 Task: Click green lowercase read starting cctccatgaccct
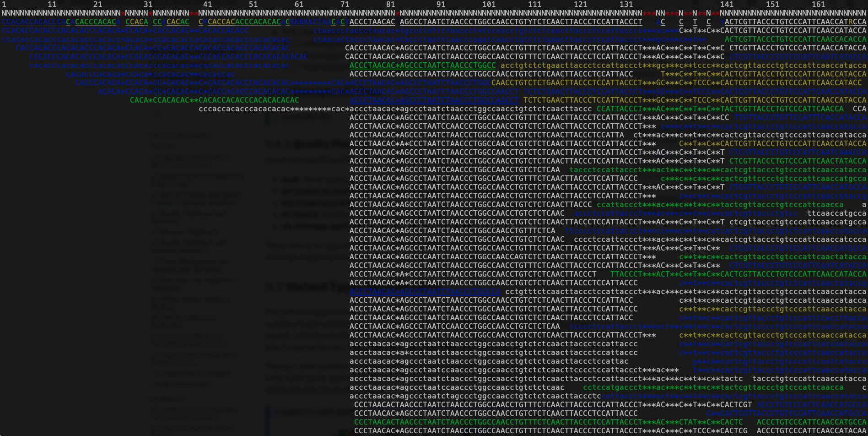point(713,387)
